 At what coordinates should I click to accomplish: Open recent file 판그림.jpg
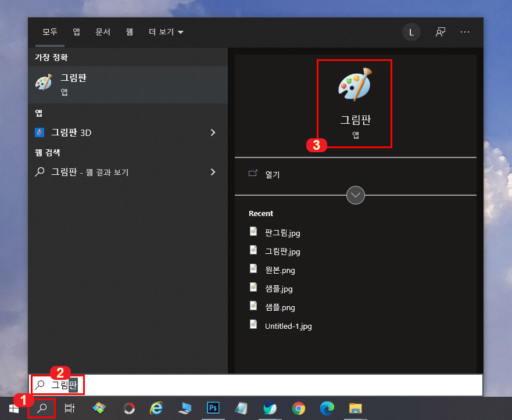pyautogui.click(x=282, y=233)
